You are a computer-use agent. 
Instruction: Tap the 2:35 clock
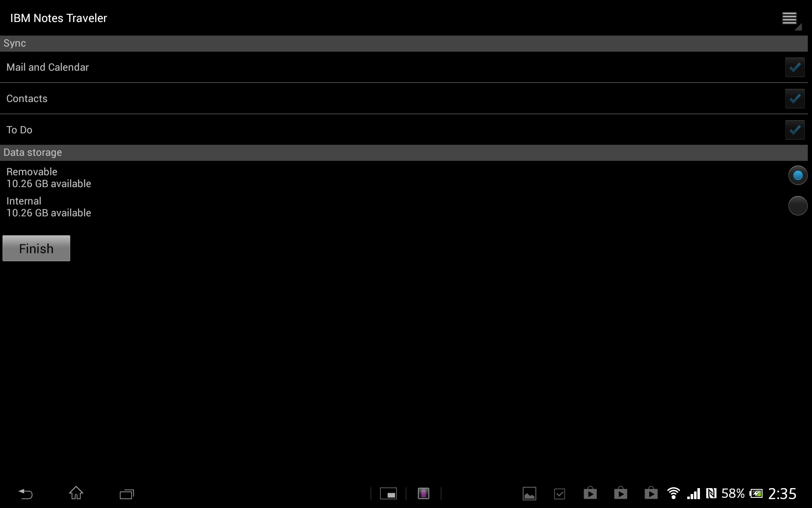(x=782, y=494)
